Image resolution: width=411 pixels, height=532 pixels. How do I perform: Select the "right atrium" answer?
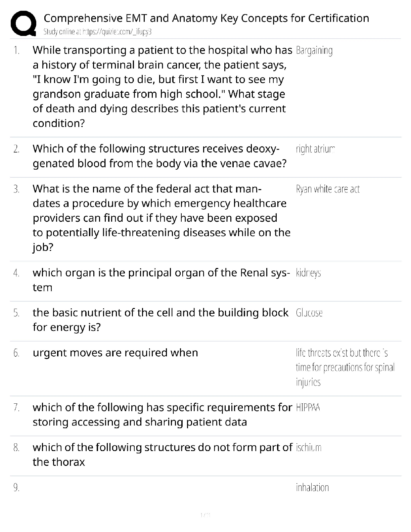(315, 149)
